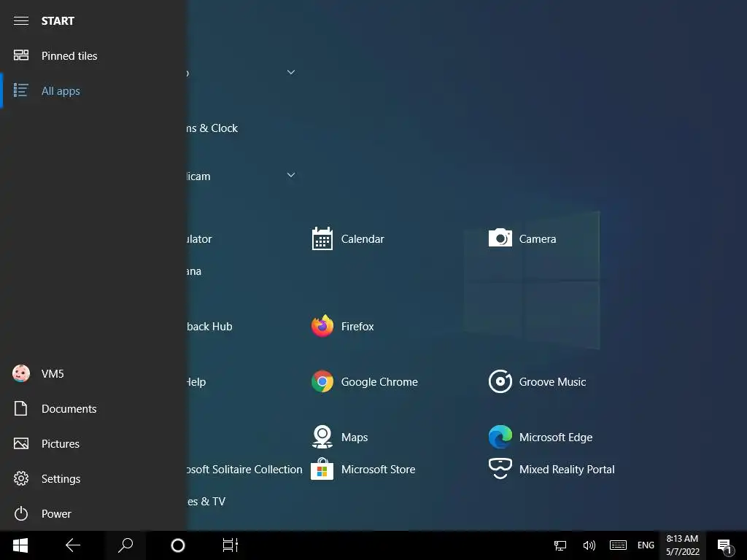Open the partly hidden '& TV' app entry

206,501
